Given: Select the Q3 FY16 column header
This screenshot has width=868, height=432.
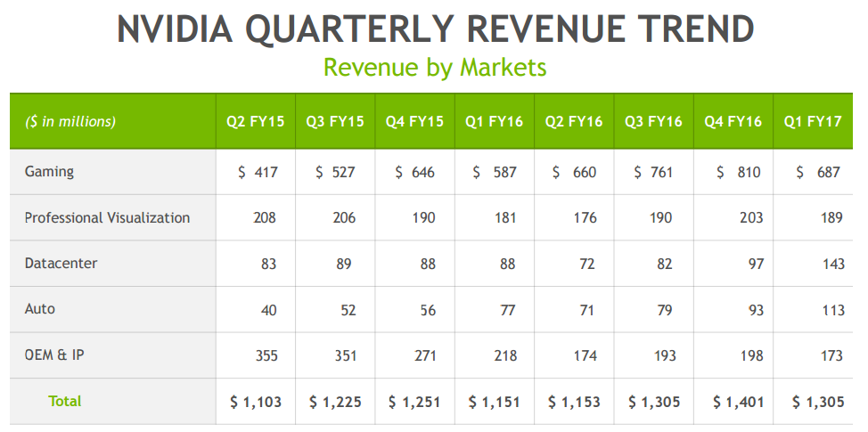Looking at the screenshot, I should [653, 121].
